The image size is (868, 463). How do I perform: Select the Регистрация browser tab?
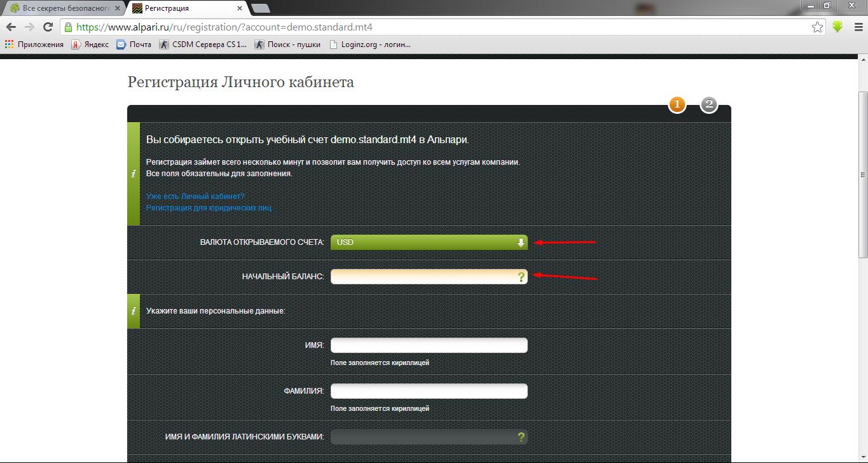click(x=184, y=8)
